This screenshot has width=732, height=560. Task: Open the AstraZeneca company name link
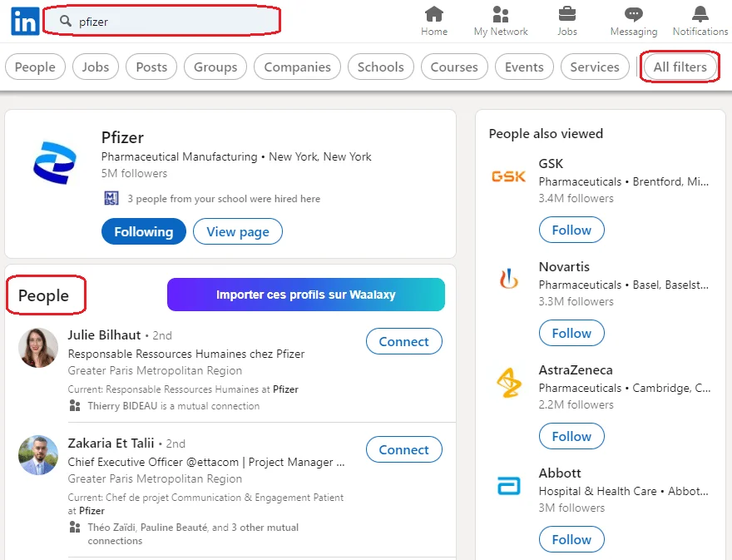pos(576,370)
